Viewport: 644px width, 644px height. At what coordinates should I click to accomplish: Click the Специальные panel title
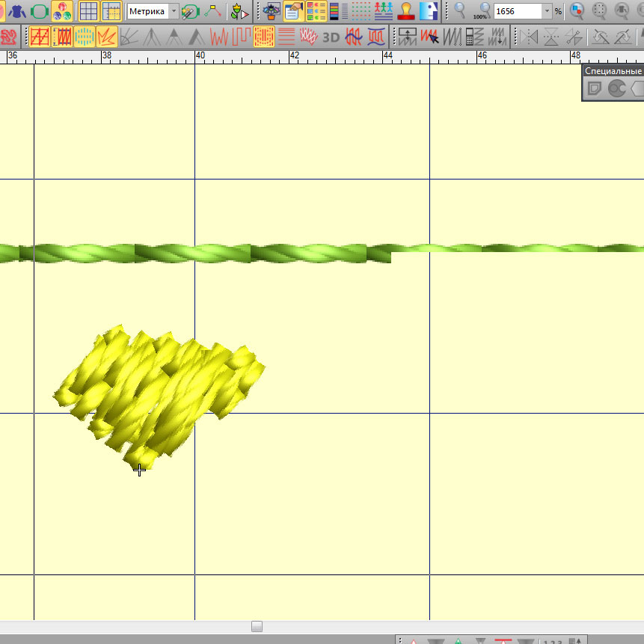click(613, 71)
